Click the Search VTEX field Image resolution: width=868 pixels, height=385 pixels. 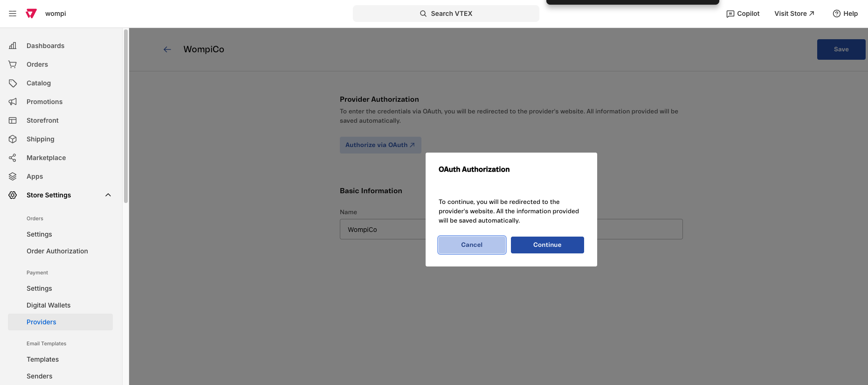(x=446, y=14)
